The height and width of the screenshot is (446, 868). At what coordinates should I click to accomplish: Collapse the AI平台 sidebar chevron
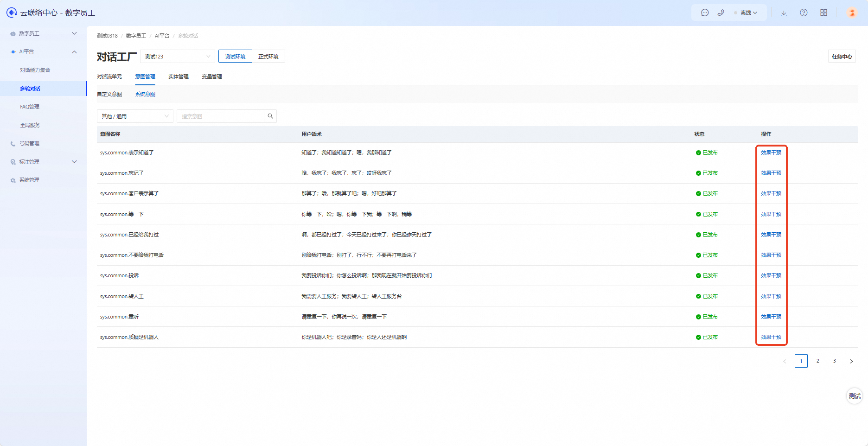(74, 52)
